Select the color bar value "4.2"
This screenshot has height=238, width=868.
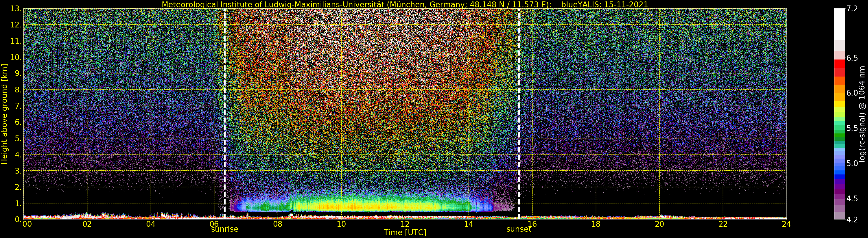(852, 220)
